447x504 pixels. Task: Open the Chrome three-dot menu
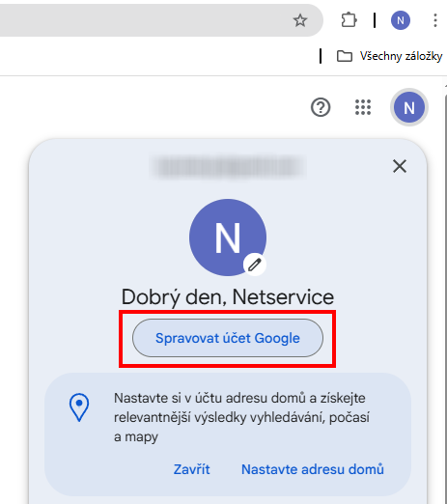point(435,20)
